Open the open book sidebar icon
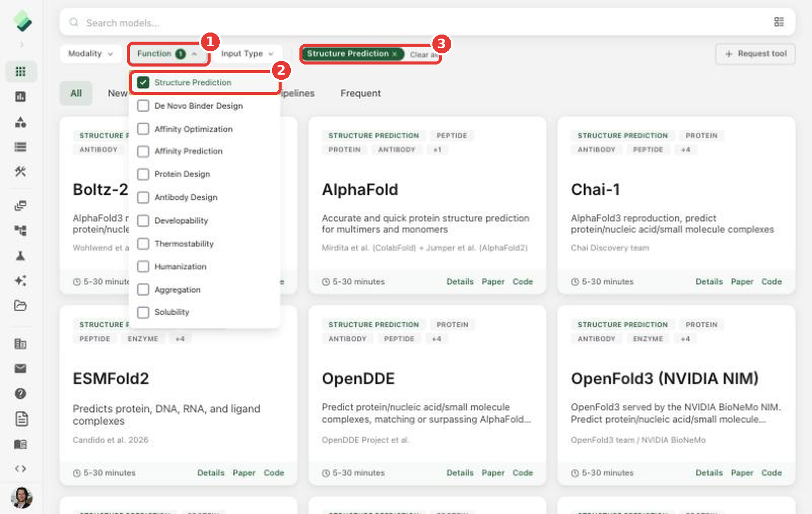The width and height of the screenshot is (812, 514). (21, 444)
